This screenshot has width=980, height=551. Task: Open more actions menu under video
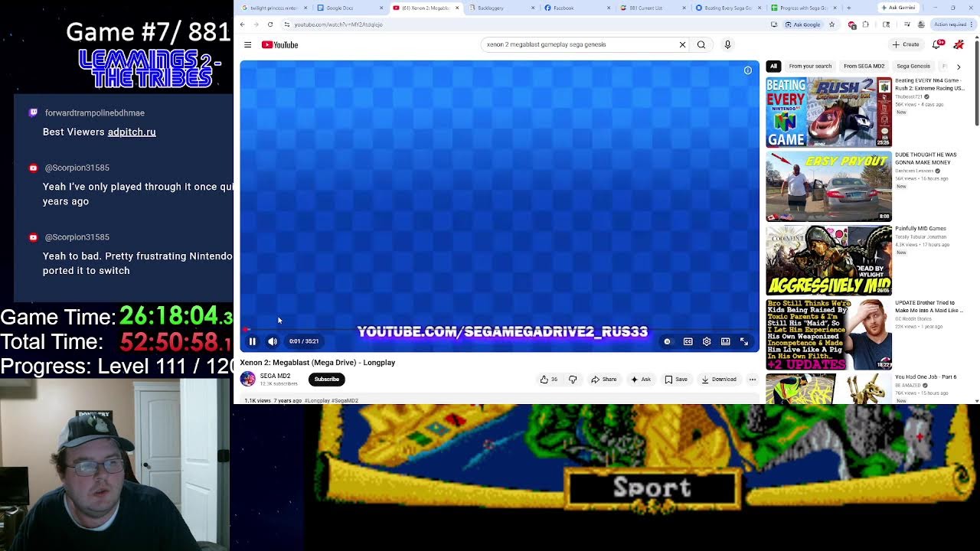[x=753, y=380]
